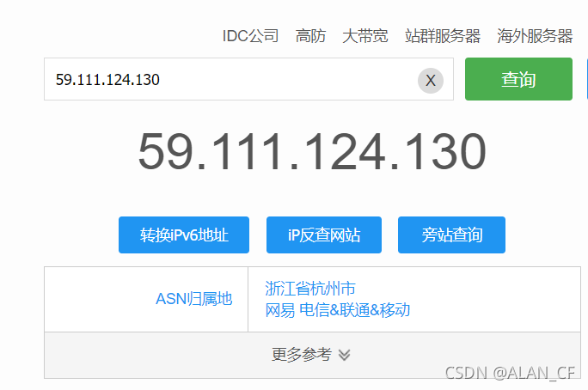Clear the IP search field with X
This screenshot has width=588, height=390.
click(431, 80)
